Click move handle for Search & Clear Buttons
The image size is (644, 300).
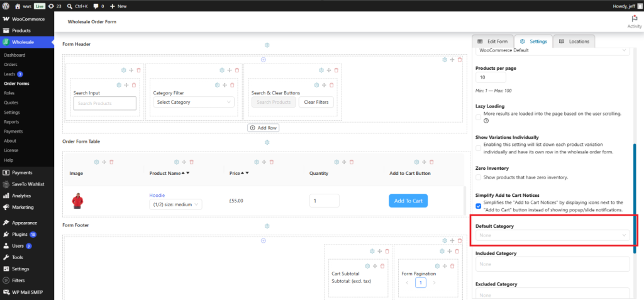pos(324,85)
